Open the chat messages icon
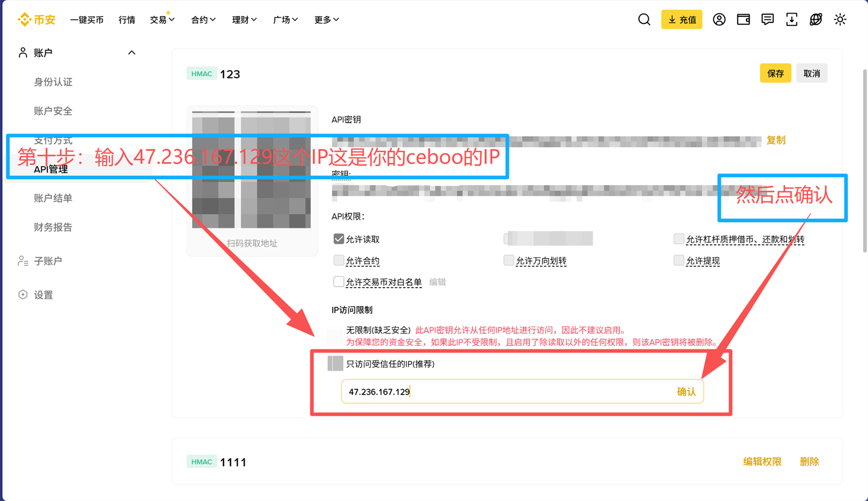Viewport: 868px width, 501px height. [767, 20]
